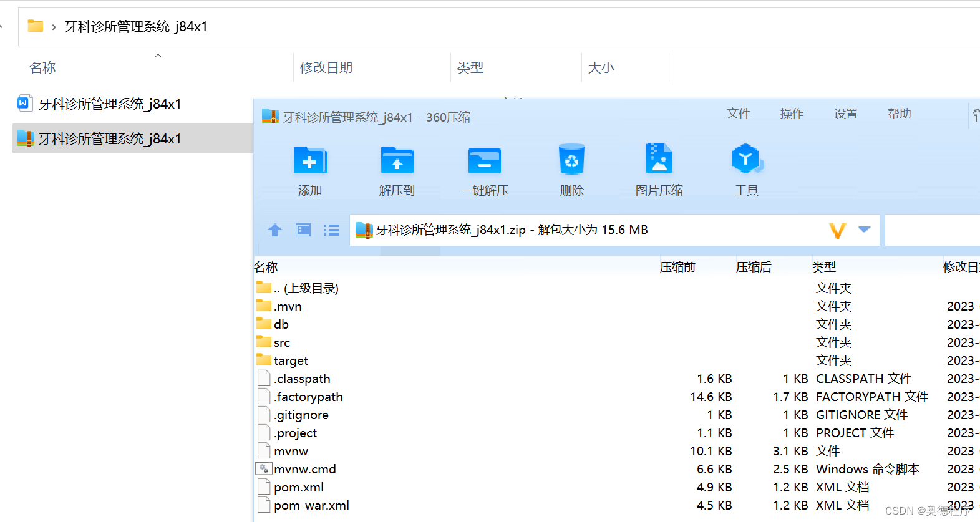Image resolution: width=980 pixels, height=522 pixels.
Task: Sort Explorer files by 名称 column
Action: pyautogui.click(x=42, y=67)
